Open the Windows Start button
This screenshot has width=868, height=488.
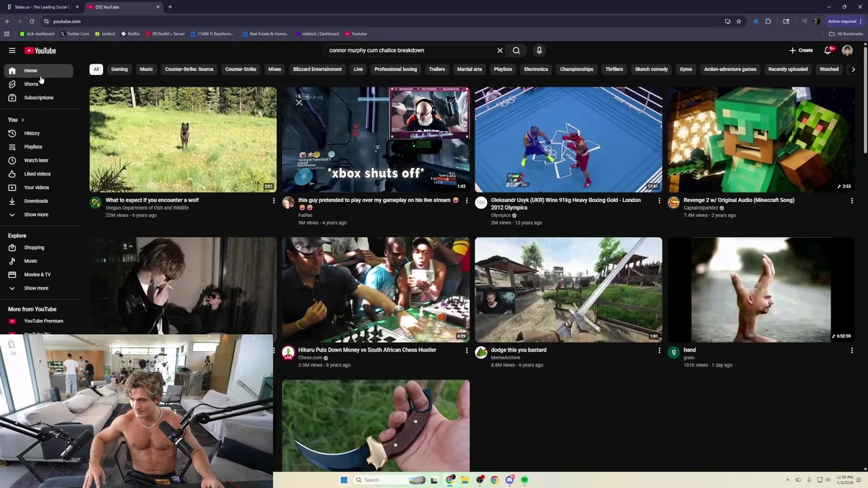pyautogui.click(x=344, y=480)
